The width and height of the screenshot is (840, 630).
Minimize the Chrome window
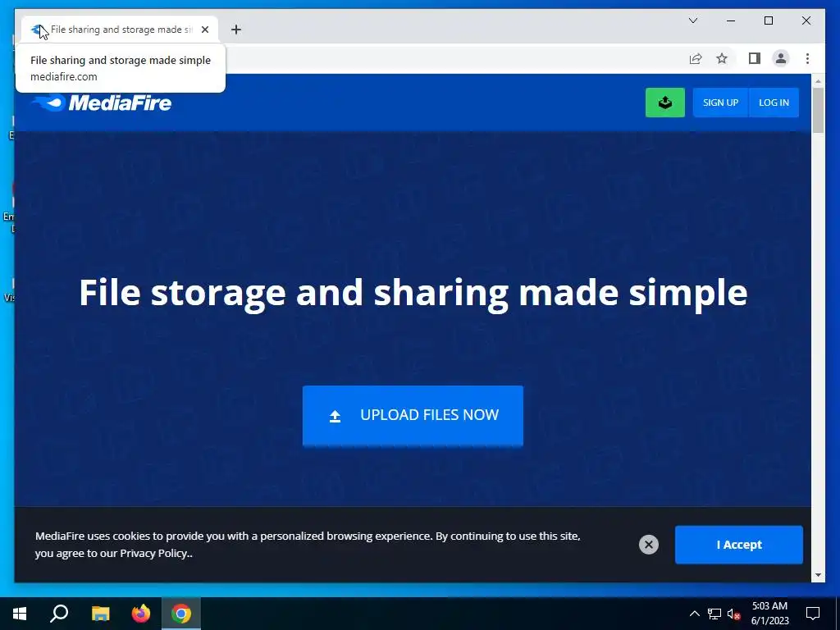[731, 21]
